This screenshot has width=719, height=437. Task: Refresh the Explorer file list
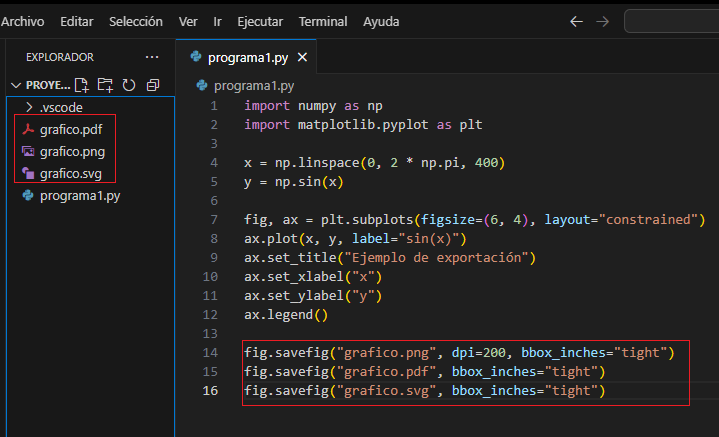tap(129, 85)
